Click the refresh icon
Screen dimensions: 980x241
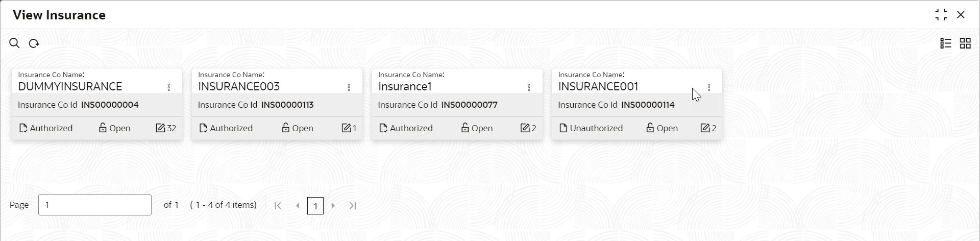coord(34,43)
